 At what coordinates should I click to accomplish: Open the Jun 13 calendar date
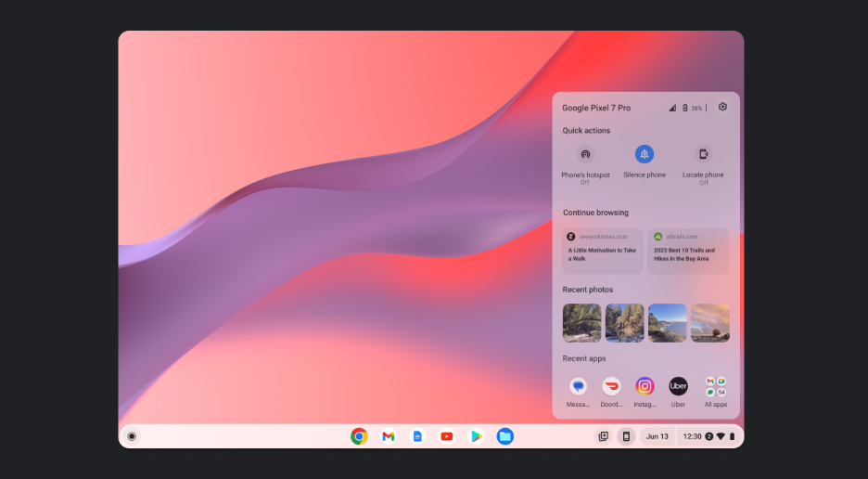click(x=657, y=436)
